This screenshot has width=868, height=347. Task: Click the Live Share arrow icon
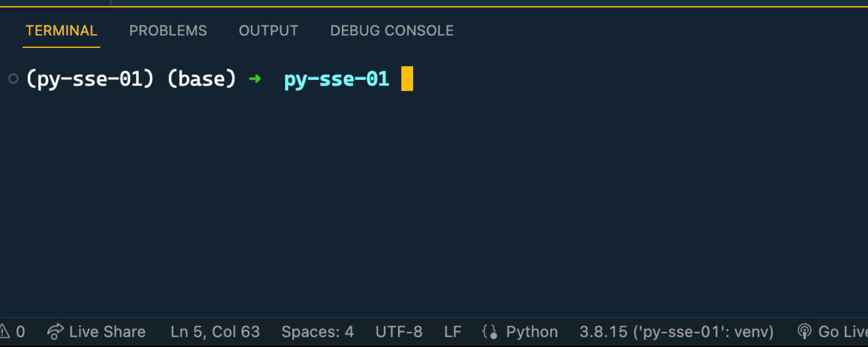[x=55, y=331]
